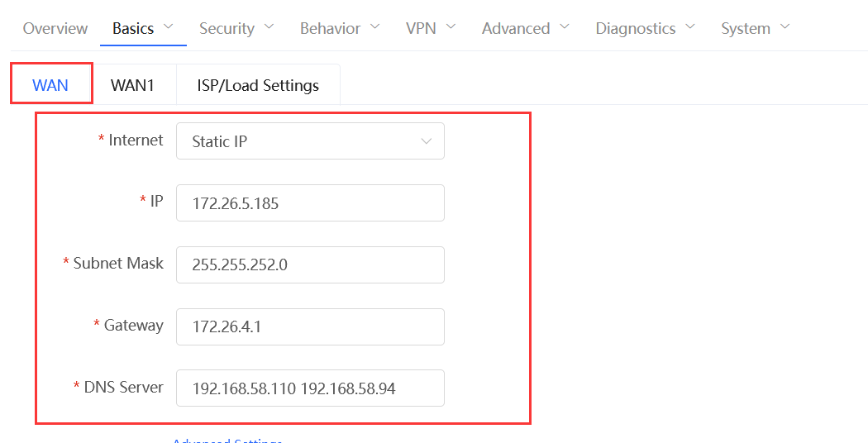This screenshot has height=443, width=868.
Task: Click the DNS Server input field
Action: [310, 388]
